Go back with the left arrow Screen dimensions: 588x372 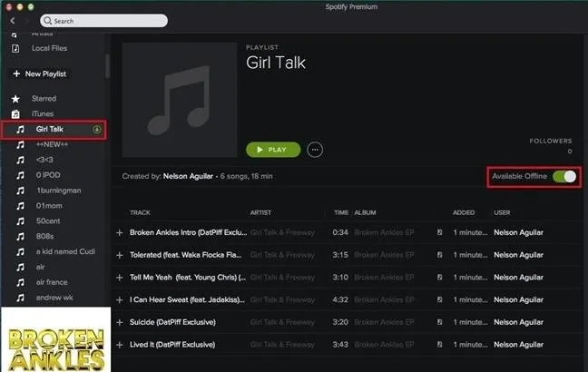pyautogui.click(x=13, y=21)
